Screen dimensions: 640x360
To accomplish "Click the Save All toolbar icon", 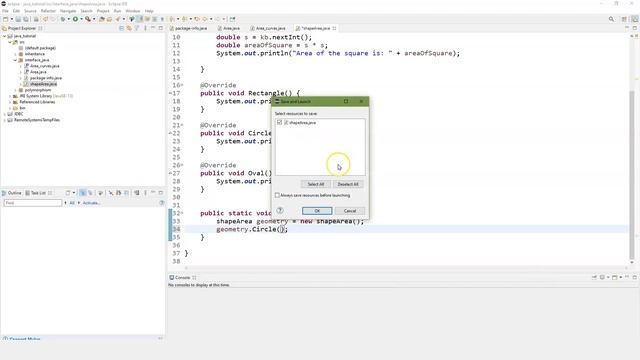I will [26, 19].
